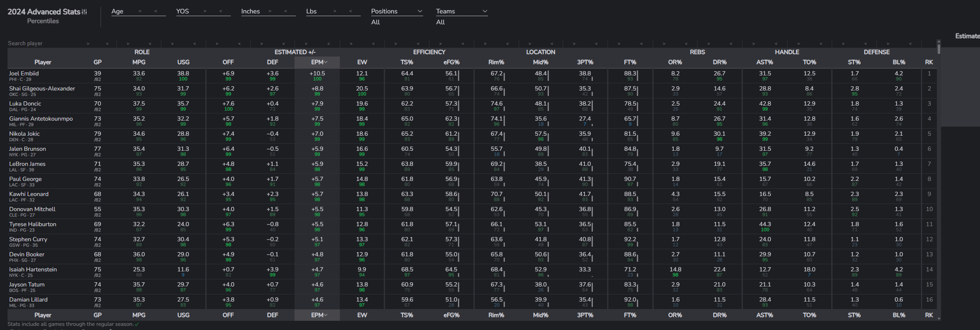Open Shai Gilgeous-Alexander's player entry
The image size is (980, 330).
(42, 88)
